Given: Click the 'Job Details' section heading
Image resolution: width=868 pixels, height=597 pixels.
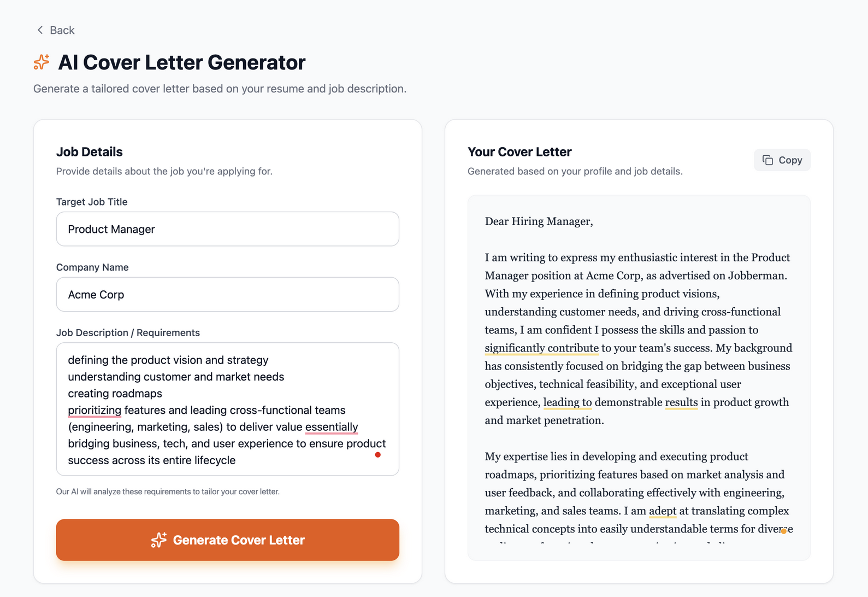Looking at the screenshot, I should point(90,151).
